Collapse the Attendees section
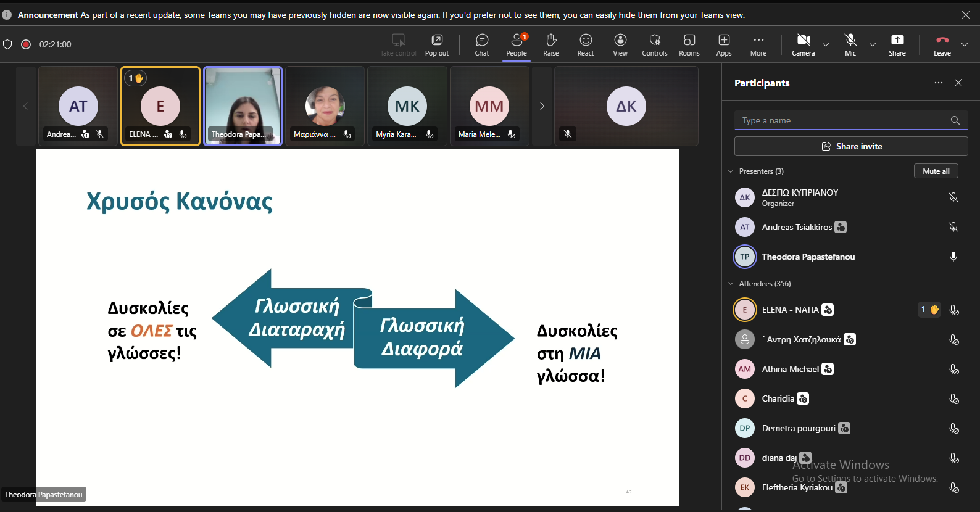Image resolution: width=980 pixels, height=512 pixels. click(731, 284)
